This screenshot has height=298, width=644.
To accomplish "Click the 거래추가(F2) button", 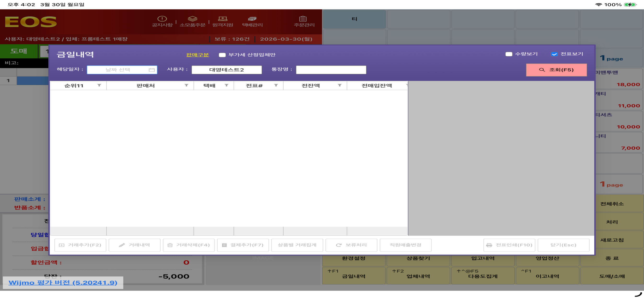I will (x=80, y=245).
